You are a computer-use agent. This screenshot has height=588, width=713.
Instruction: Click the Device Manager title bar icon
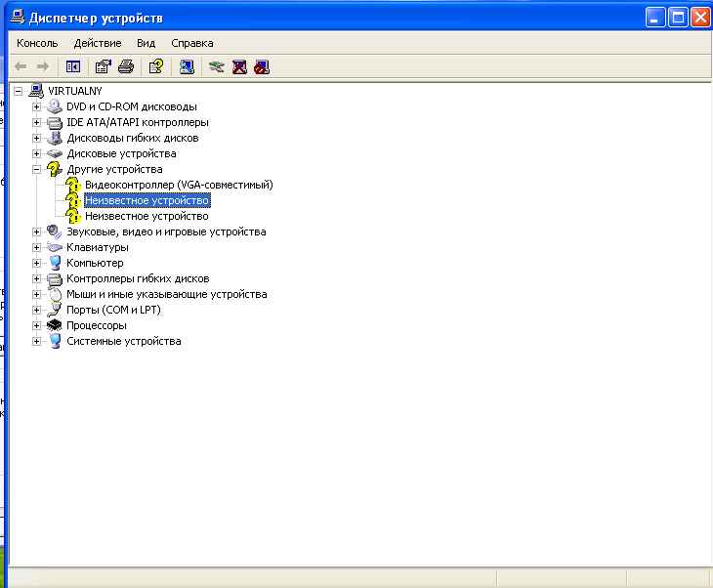pyautogui.click(x=18, y=17)
